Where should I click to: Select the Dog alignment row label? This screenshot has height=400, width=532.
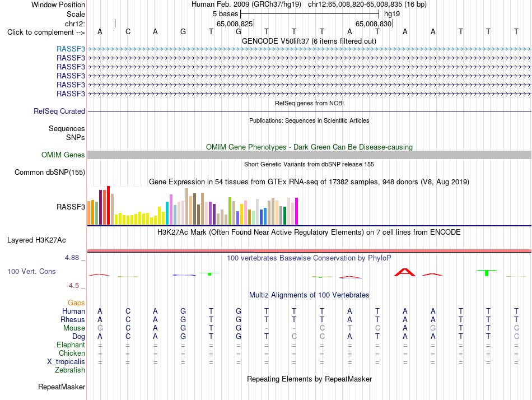click(x=78, y=337)
